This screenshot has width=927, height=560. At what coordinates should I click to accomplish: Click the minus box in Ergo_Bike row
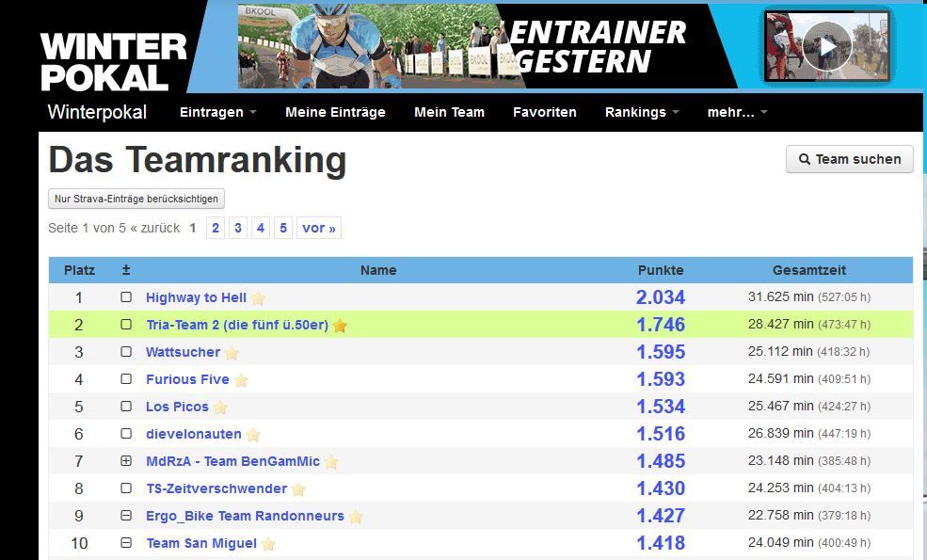[x=126, y=517]
